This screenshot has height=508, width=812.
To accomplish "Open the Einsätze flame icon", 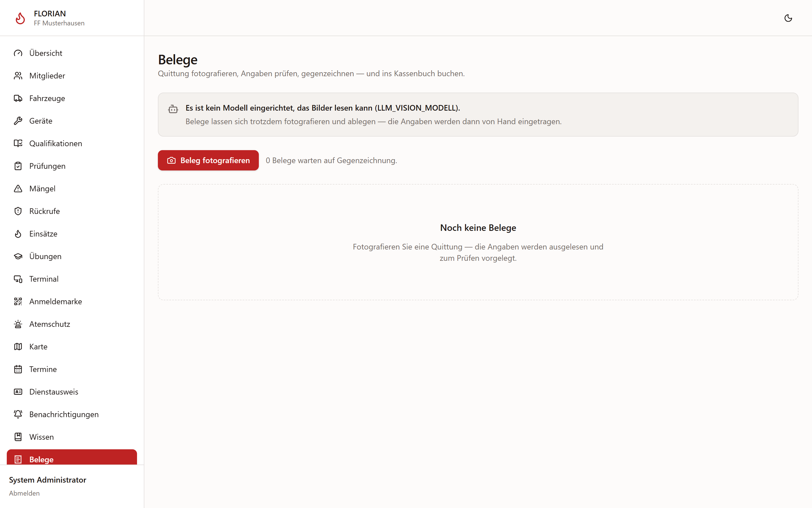I will (x=18, y=233).
